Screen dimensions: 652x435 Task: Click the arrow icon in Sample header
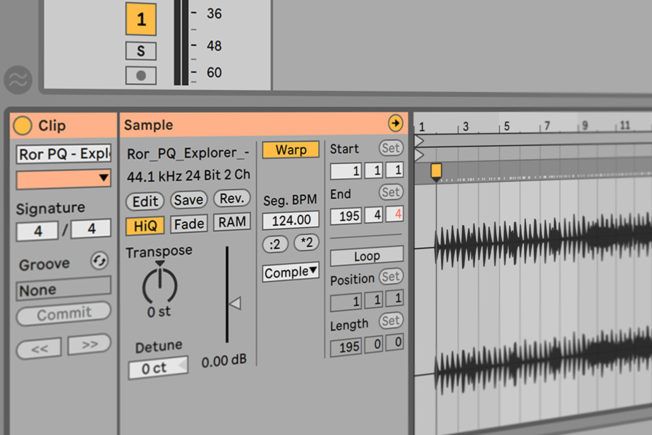395,123
